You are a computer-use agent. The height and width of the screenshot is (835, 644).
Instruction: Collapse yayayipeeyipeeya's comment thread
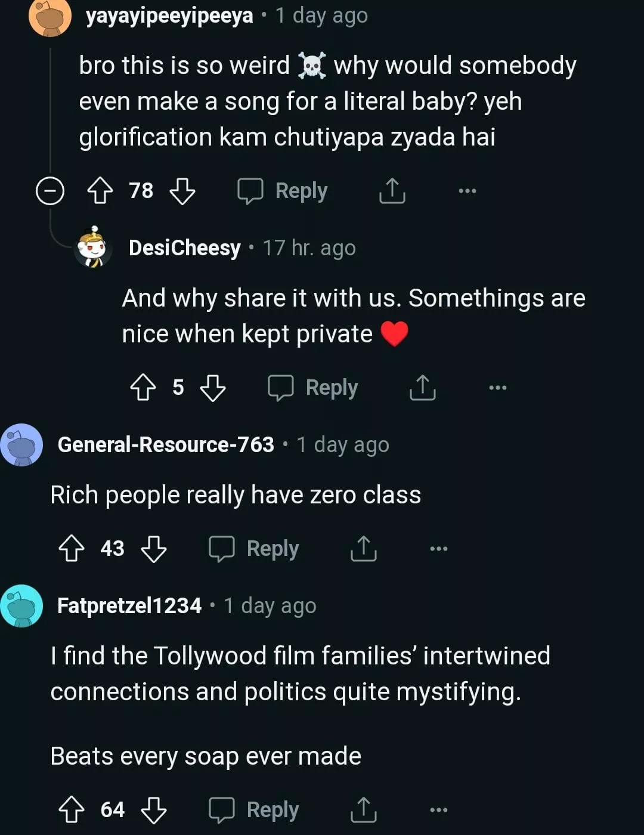tap(50, 191)
